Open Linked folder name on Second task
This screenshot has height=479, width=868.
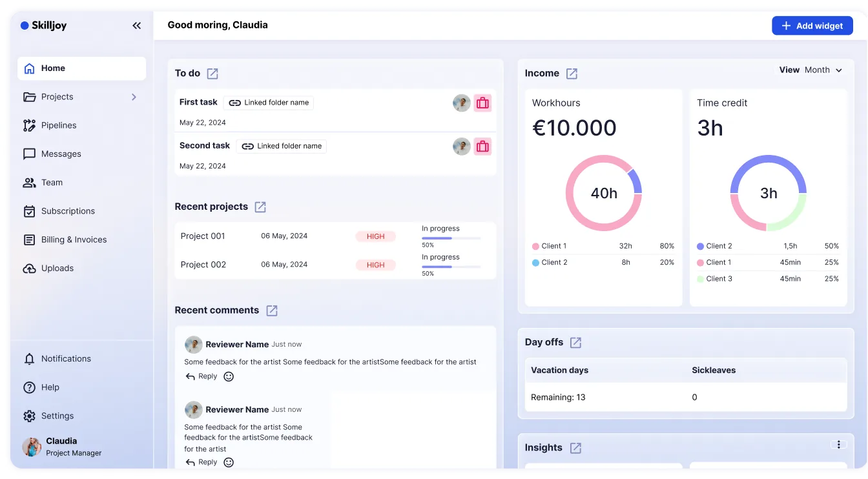(x=281, y=146)
